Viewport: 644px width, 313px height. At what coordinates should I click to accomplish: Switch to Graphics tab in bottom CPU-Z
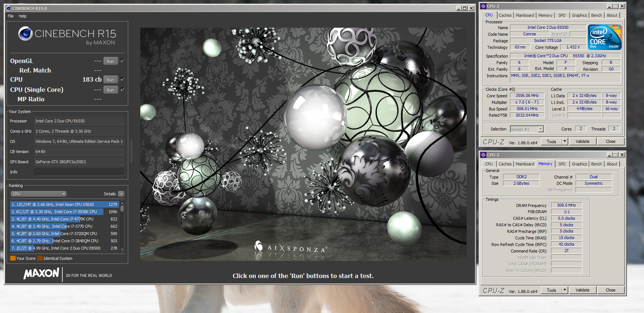tap(580, 164)
